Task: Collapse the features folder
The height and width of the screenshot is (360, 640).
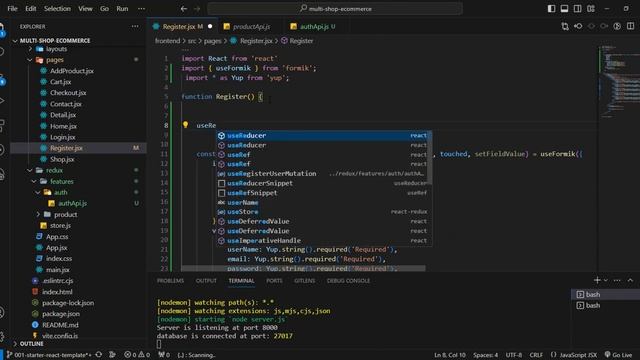Action: coord(34,181)
